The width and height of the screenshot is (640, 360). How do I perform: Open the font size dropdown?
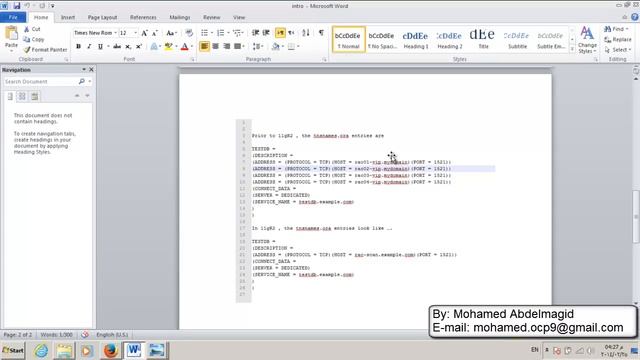point(136,33)
